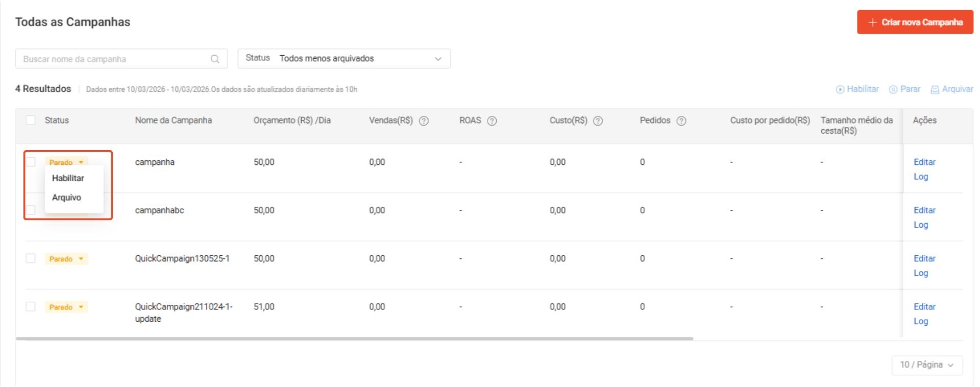Viewport: 980px width, 387px height.
Task: Click the help icon beside Vendas(R$)
Action: tap(424, 121)
